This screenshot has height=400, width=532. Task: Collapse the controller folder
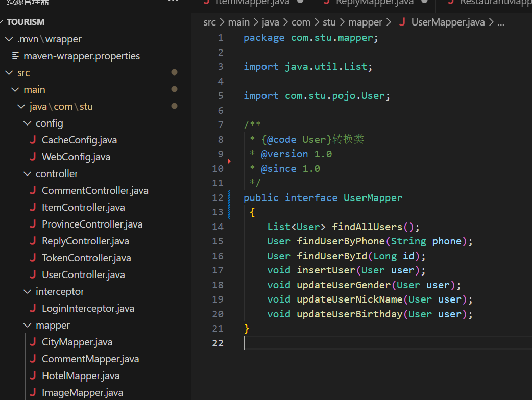(27, 174)
